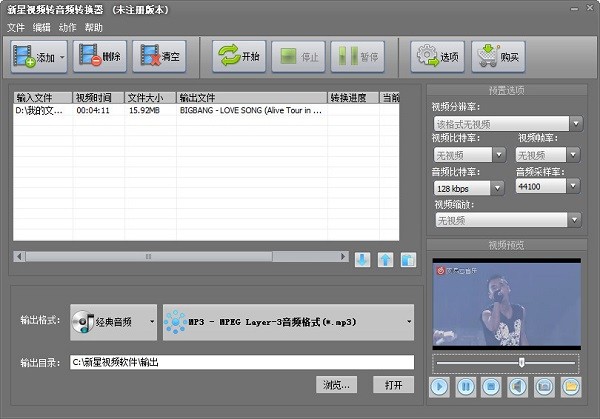Open the 44100 audio sample rate dropdown
This screenshot has width=600, height=419.
pos(547,187)
